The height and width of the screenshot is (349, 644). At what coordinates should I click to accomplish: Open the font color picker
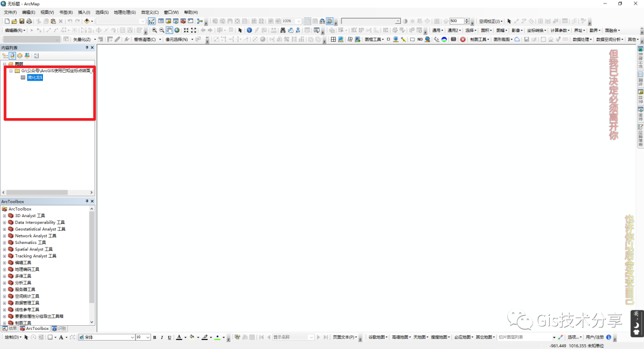[x=185, y=338]
